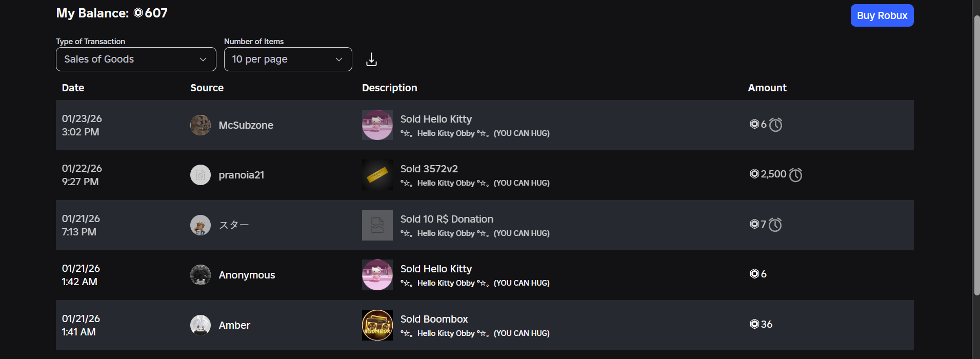Click the Boombox item thumbnail
Screen dimensions: 980x359
click(x=377, y=325)
